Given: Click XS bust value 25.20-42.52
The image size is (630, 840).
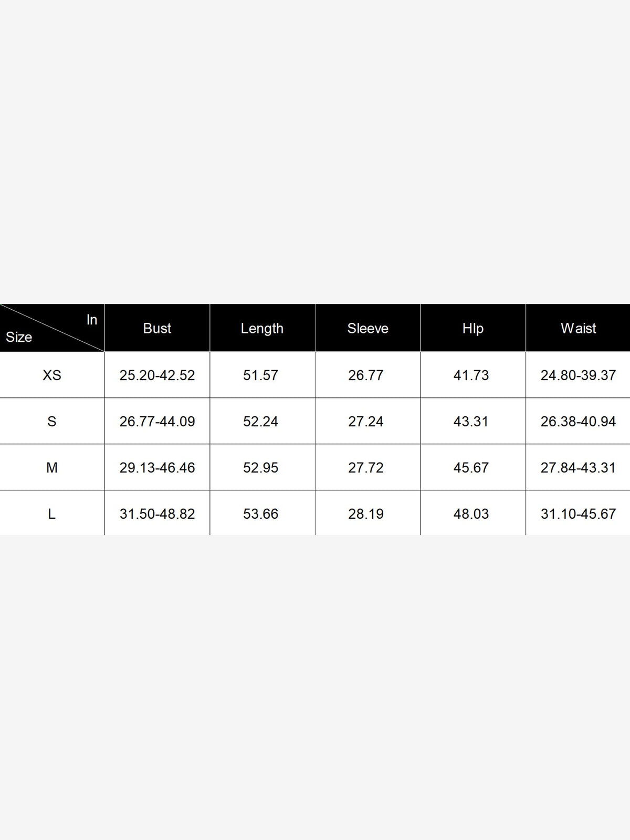Looking at the screenshot, I should (x=157, y=375).
